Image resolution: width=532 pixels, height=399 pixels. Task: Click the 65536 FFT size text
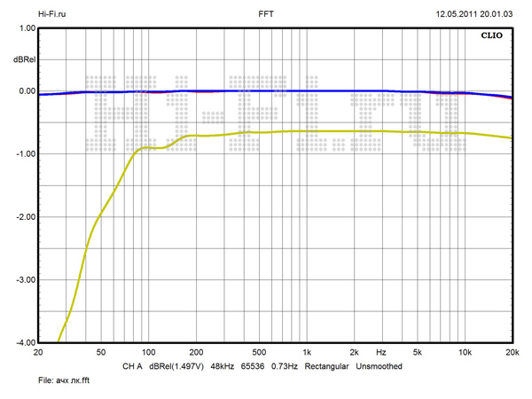click(254, 365)
